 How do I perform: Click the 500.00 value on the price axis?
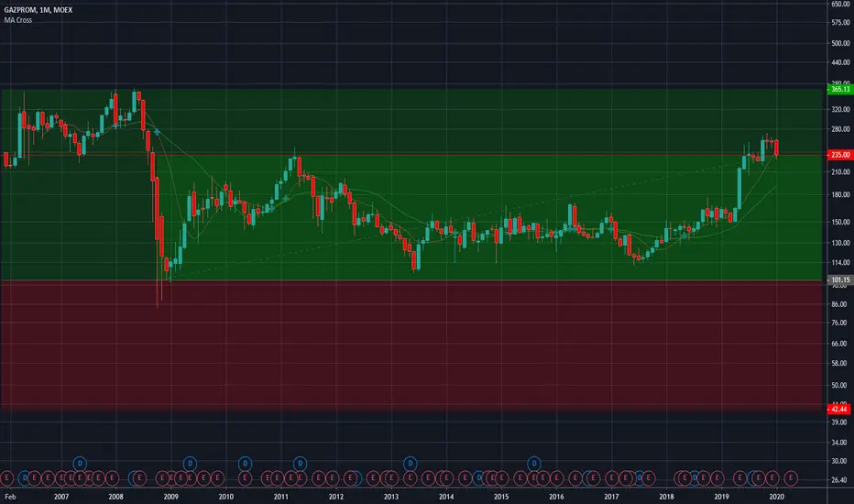pyautogui.click(x=840, y=43)
